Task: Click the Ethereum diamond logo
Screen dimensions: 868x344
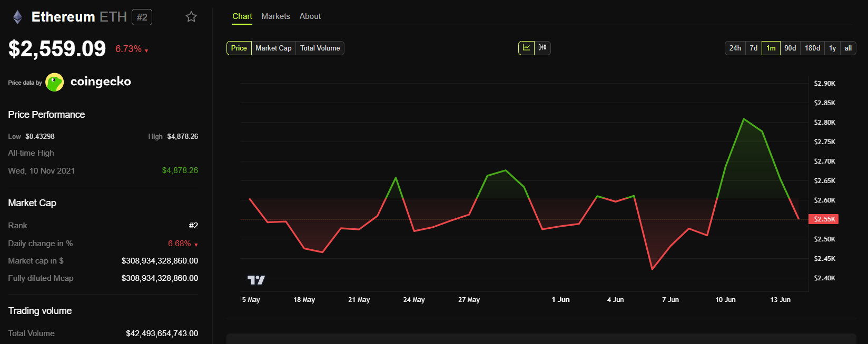Action: (18, 17)
